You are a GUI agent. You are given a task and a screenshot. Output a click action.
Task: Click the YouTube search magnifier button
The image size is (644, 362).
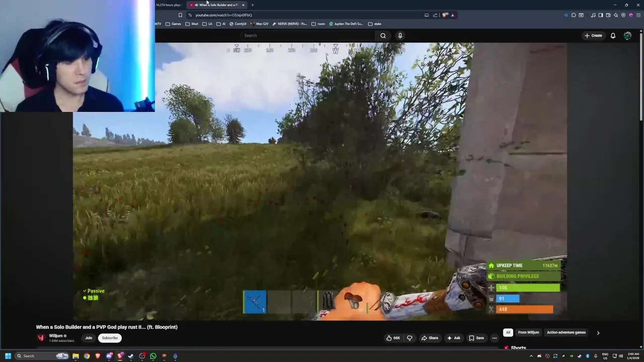click(x=383, y=36)
